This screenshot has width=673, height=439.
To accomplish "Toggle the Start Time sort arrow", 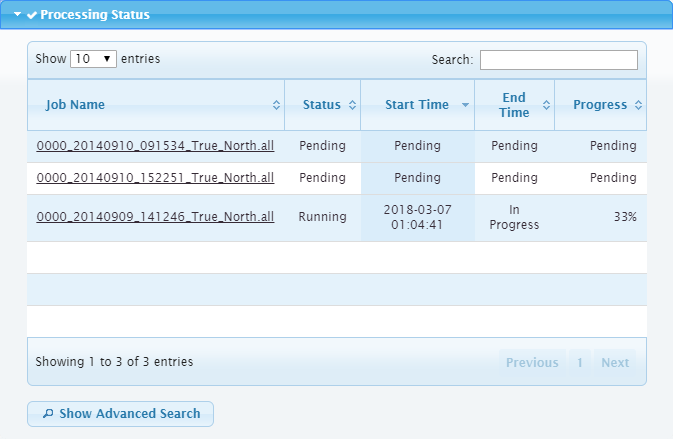I will 465,105.
